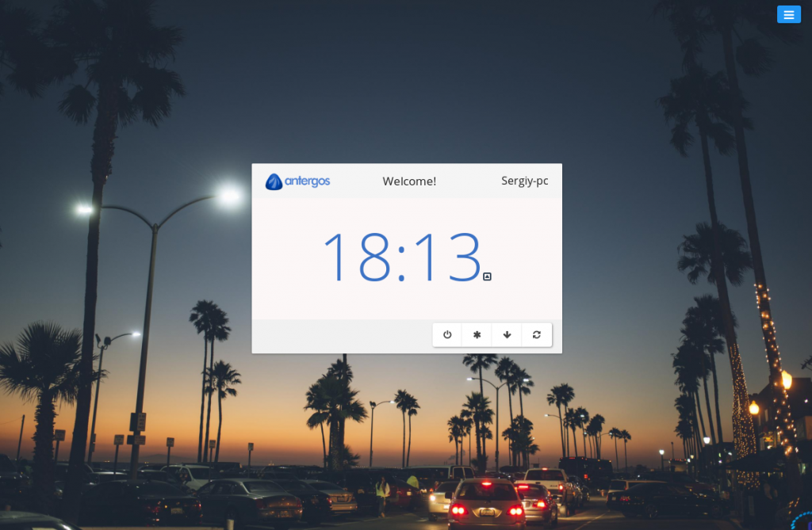Click the Antergos logo
The image size is (812, 530).
(x=298, y=181)
